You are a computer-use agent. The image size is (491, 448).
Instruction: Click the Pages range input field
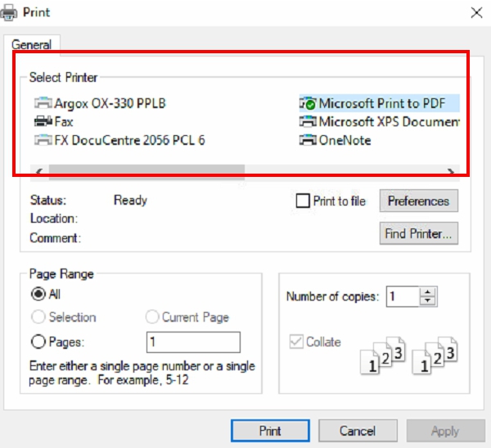click(193, 342)
